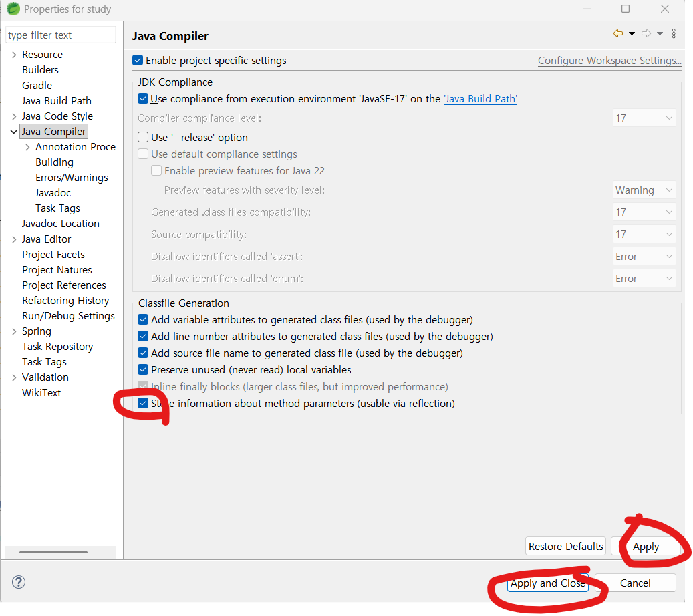Expand the Java Editor node
Image resolution: width=693 pixels, height=616 pixels.
pyautogui.click(x=14, y=239)
